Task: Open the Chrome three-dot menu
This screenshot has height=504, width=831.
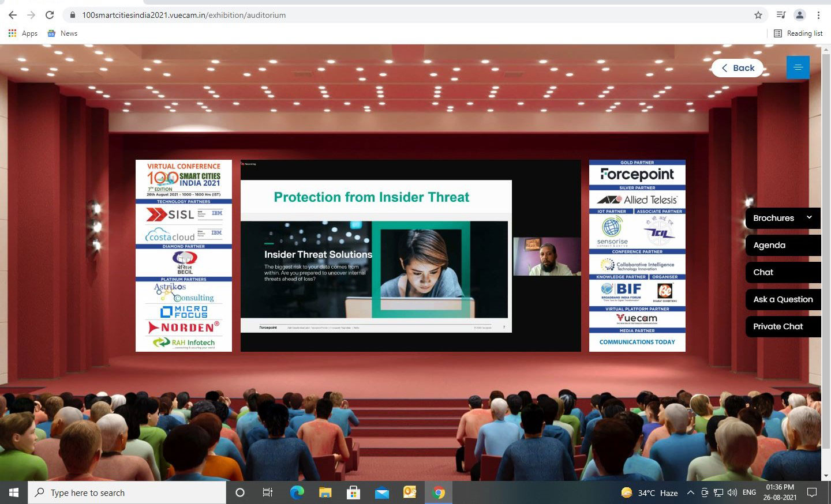Action: [x=818, y=15]
